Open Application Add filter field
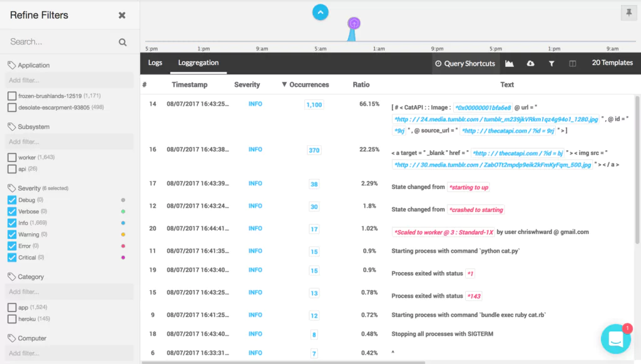The width and height of the screenshot is (641, 364). click(x=69, y=80)
